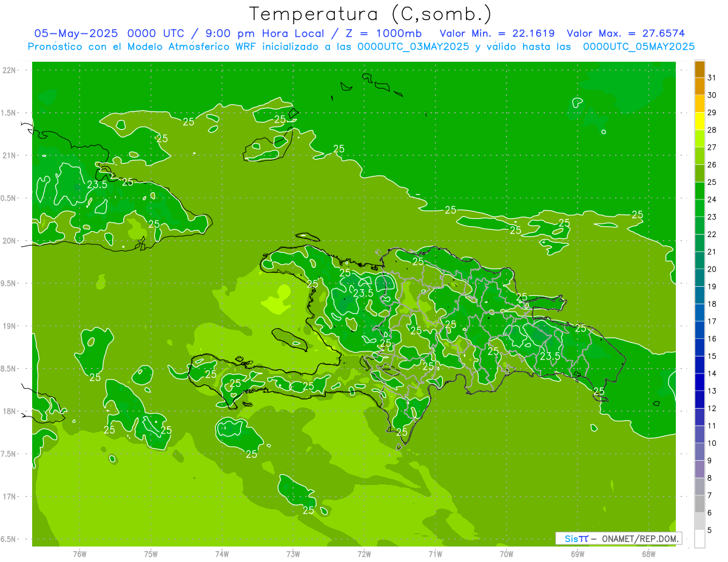This screenshot has width=728, height=562.
Task: Click the colorbar label '31'
Action: coord(712,78)
